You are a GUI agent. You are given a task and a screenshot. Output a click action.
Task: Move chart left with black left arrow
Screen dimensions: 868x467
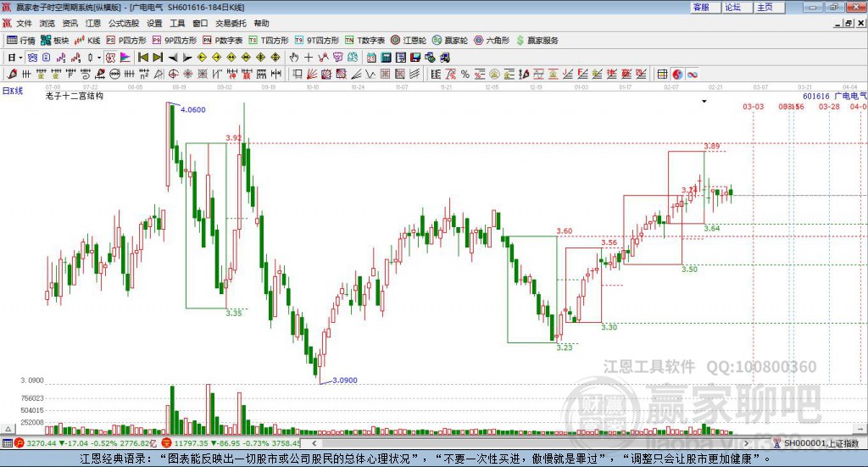point(173,58)
